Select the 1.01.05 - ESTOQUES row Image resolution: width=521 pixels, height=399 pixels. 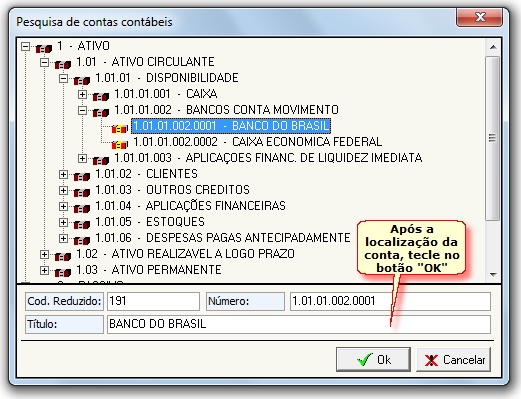[150, 222]
